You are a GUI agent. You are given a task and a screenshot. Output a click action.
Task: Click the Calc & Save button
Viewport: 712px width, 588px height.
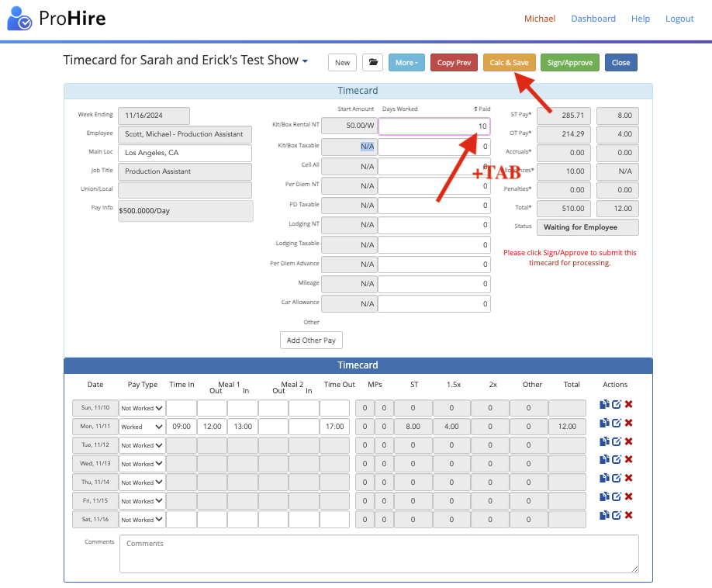[509, 63]
